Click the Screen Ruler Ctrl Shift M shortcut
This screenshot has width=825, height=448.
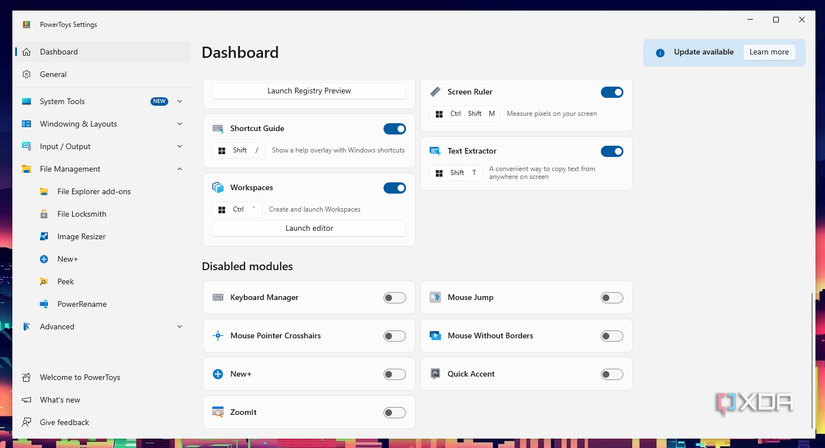click(x=465, y=114)
